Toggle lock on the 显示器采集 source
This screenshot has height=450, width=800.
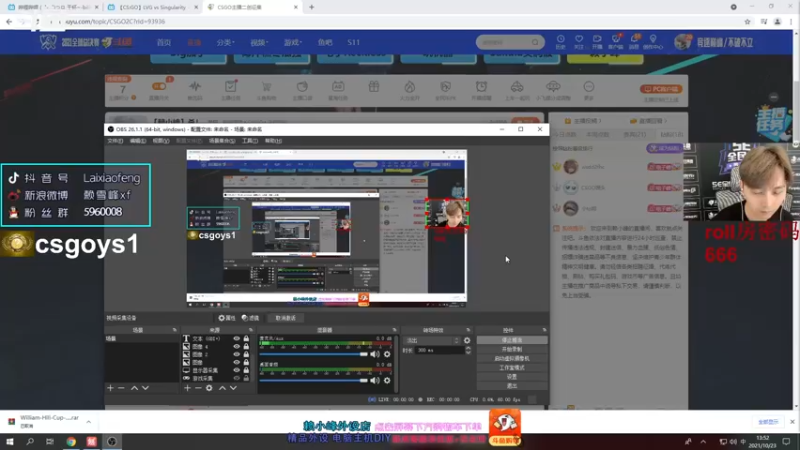click(x=246, y=370)
